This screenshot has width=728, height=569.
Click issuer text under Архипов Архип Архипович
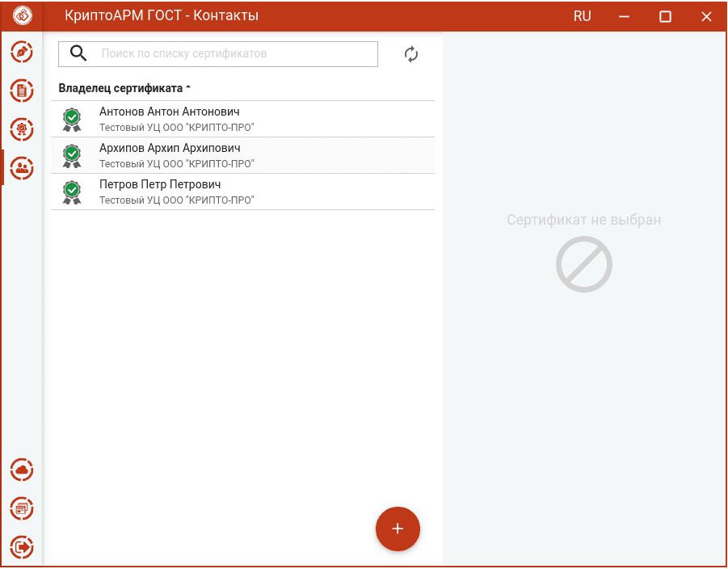click(177, 163)
